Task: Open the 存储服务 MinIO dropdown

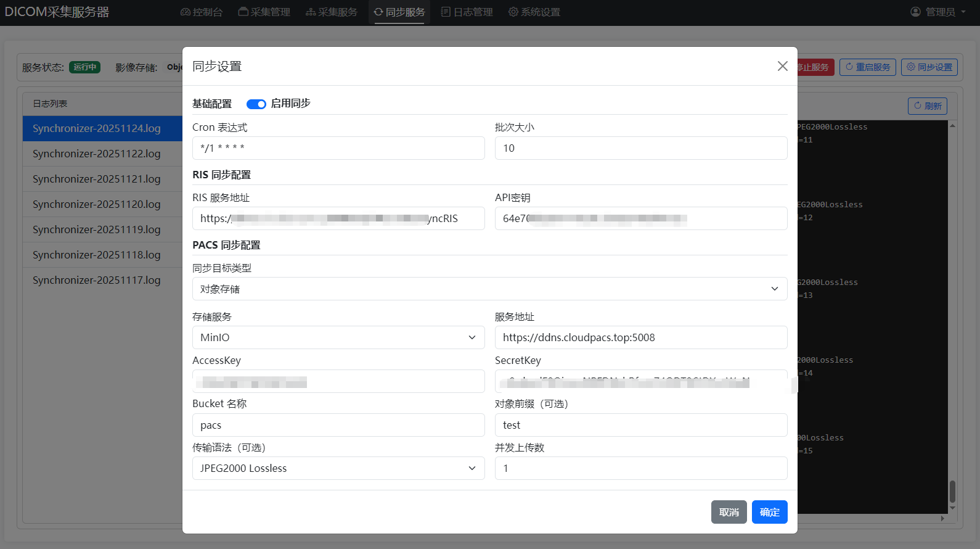Action: pyautogui.click(x=338, y=337)
